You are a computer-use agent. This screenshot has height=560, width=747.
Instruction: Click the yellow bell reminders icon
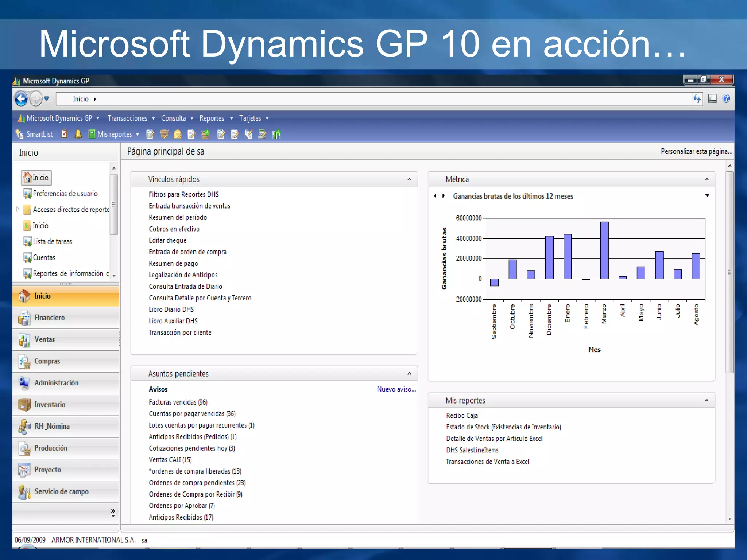pyautogui.click(x=78, y=134)
